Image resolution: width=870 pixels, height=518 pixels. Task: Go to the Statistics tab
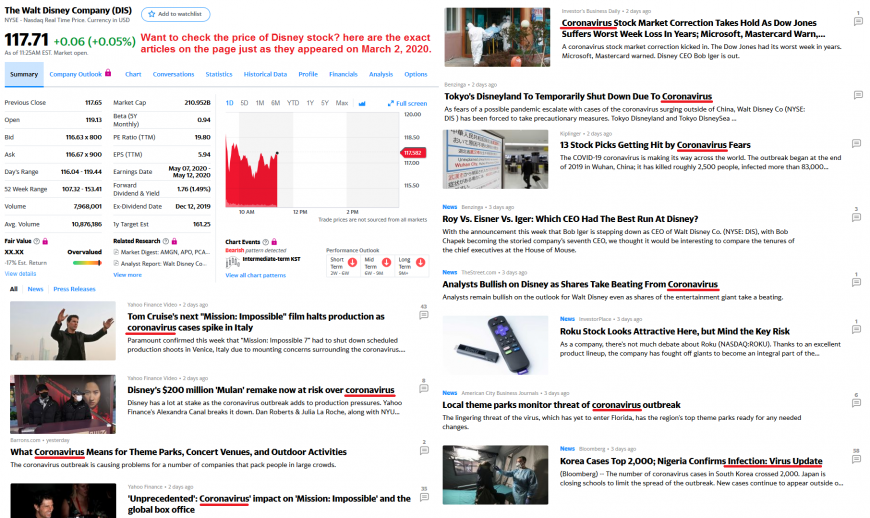(x=219, y=74)
